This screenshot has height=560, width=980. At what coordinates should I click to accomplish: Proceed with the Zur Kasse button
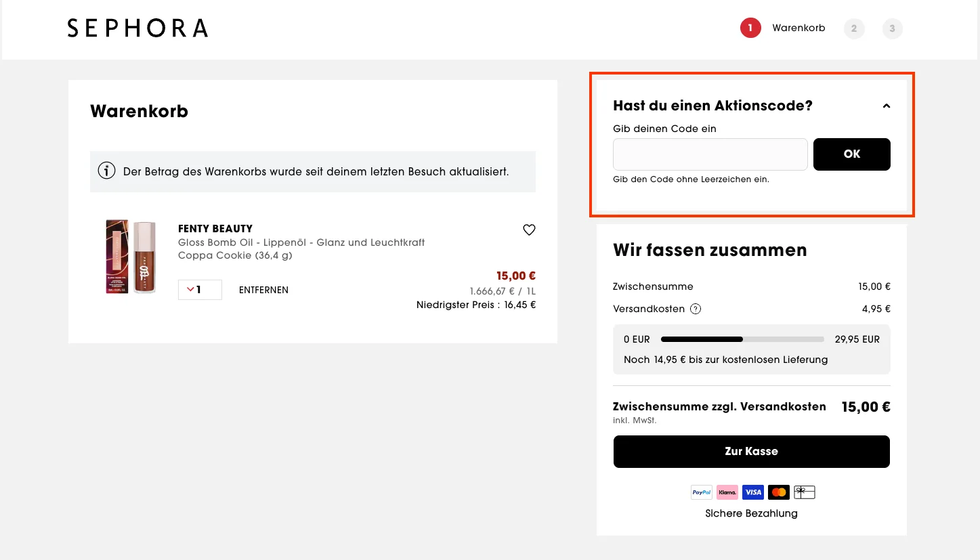[x=752, y=452]
